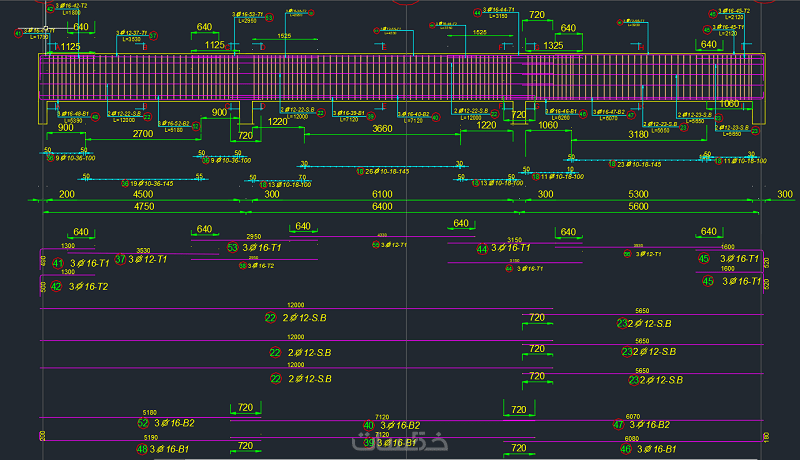800x460 pixels.
Task: Pick bar length "3530" beside mark 37
Action: click(143, 250)
